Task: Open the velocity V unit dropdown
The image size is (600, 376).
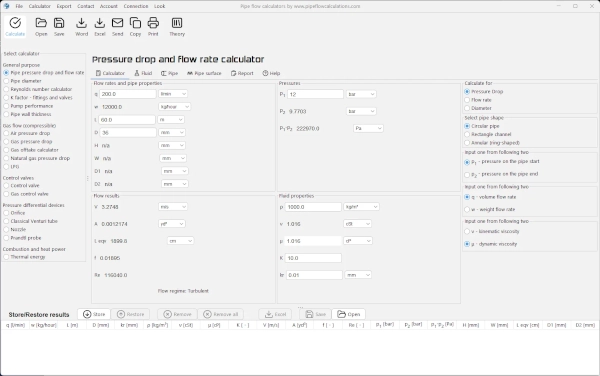Action: [x=173, y=207]
